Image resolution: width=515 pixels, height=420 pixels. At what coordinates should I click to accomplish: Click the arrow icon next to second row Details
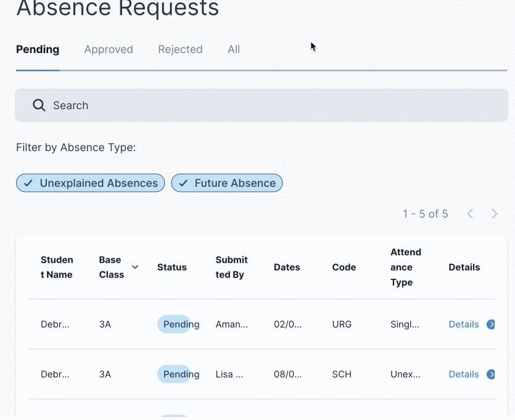tap(491, 374)
